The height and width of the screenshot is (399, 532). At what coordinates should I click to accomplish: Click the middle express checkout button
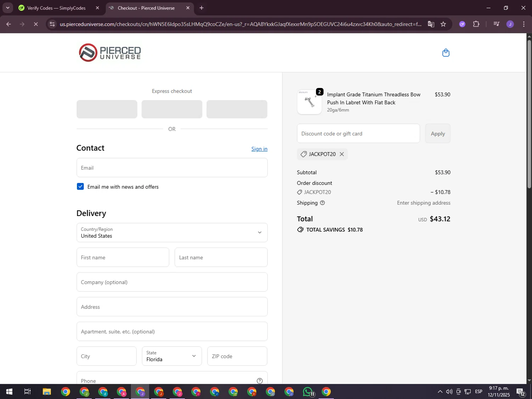point(172,109)
